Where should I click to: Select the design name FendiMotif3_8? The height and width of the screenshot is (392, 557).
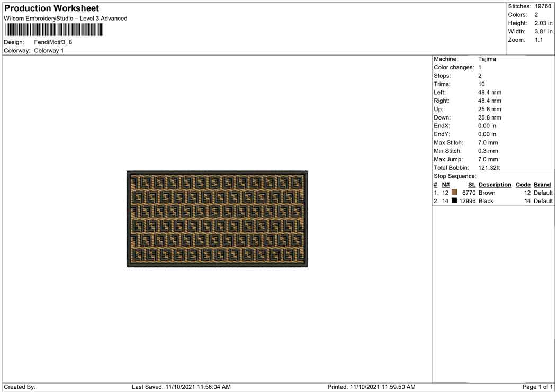tap(53, 42)
